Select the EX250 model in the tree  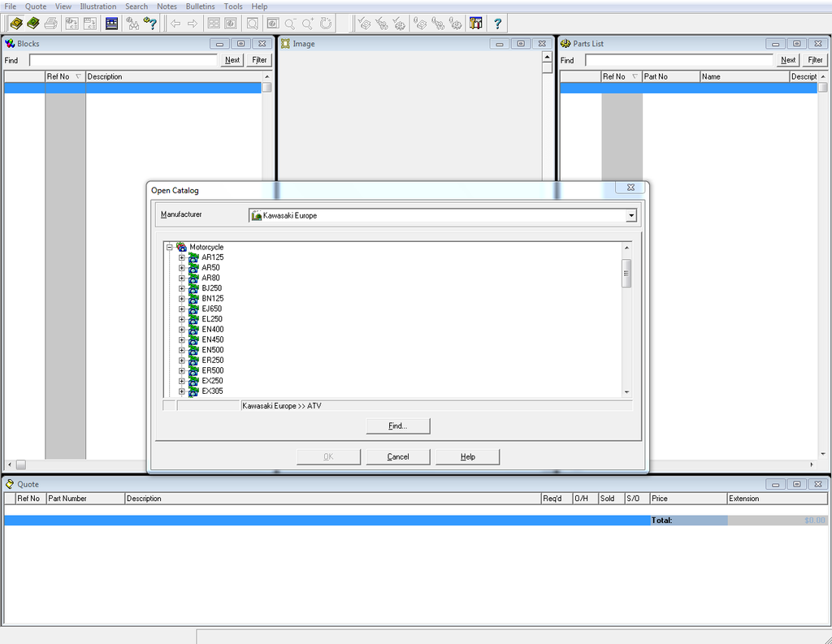pos(212,381)
